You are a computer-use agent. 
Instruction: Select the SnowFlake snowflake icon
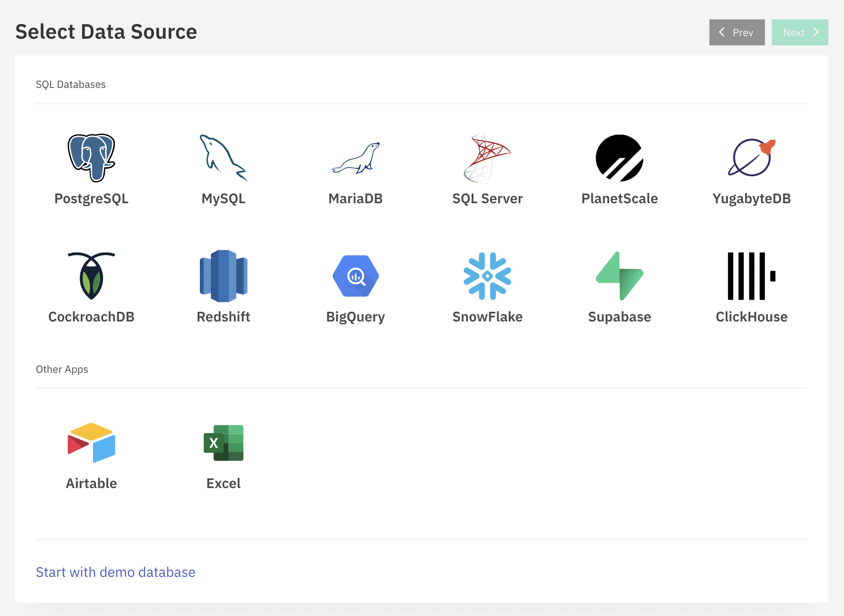point(487,276)
